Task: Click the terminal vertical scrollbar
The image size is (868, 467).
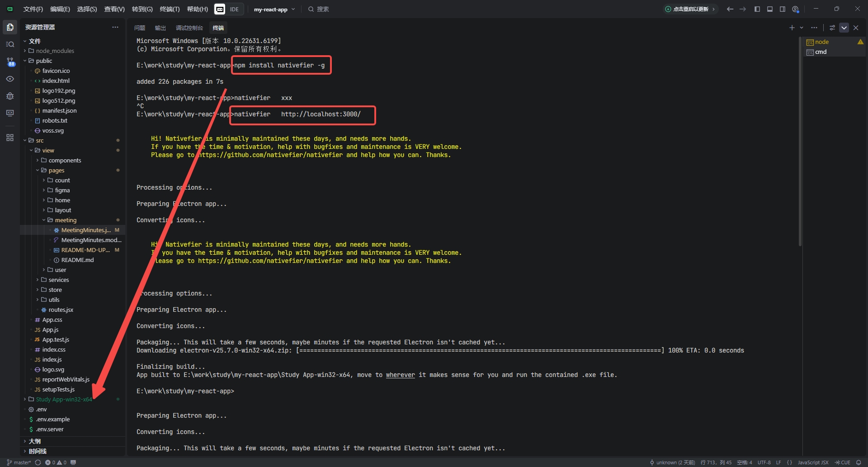Action: tap(800, 141)
